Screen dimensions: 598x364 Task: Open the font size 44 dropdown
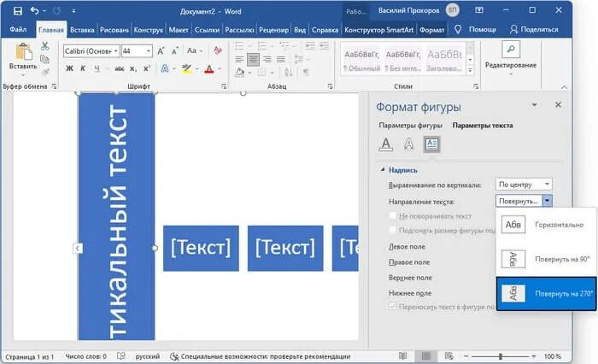pyautogui.click(x=149, y=50)
